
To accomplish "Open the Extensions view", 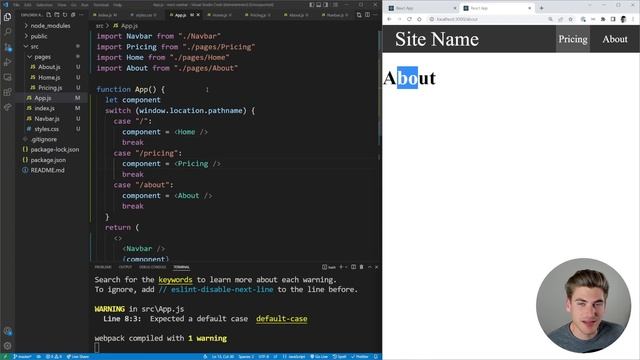I will coord(7,92).
